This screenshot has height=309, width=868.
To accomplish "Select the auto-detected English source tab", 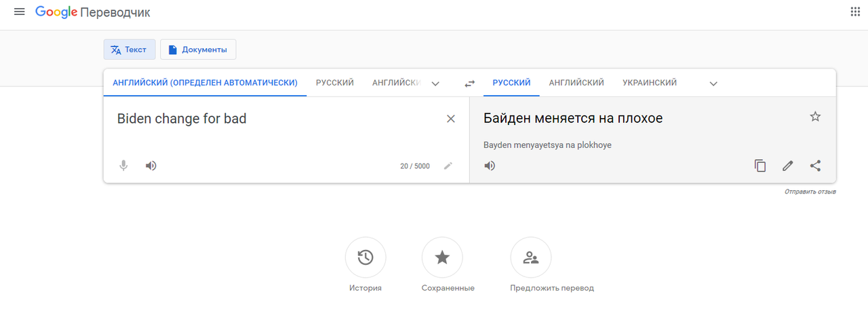I will (x=205, y=83).
